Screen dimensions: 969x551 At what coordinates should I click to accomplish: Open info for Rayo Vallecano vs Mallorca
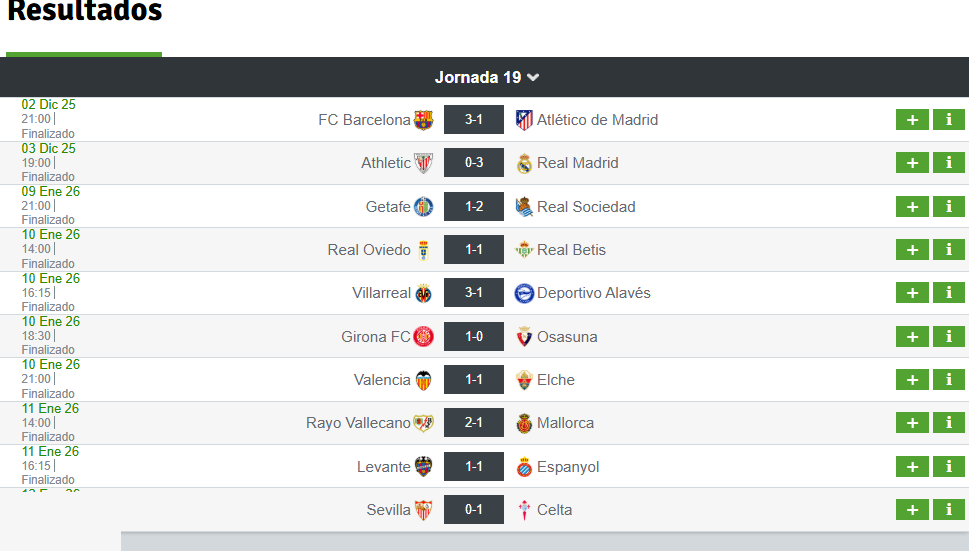(949, 423)
